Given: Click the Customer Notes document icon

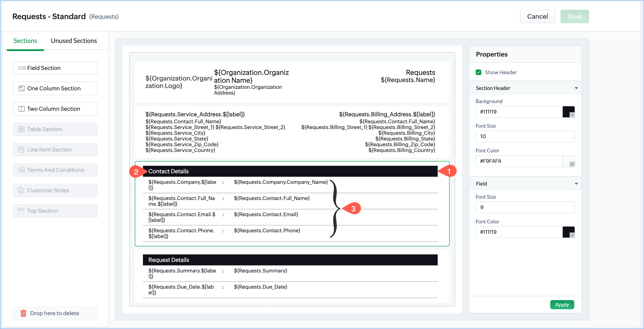Looking at the screenshot, I should pos(21,190).
